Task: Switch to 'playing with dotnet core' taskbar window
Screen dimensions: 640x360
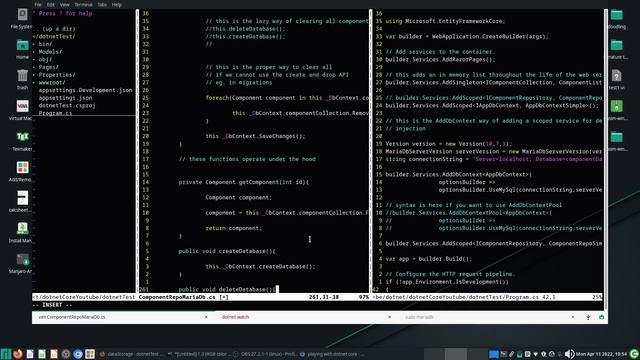Action: [332, 354]
